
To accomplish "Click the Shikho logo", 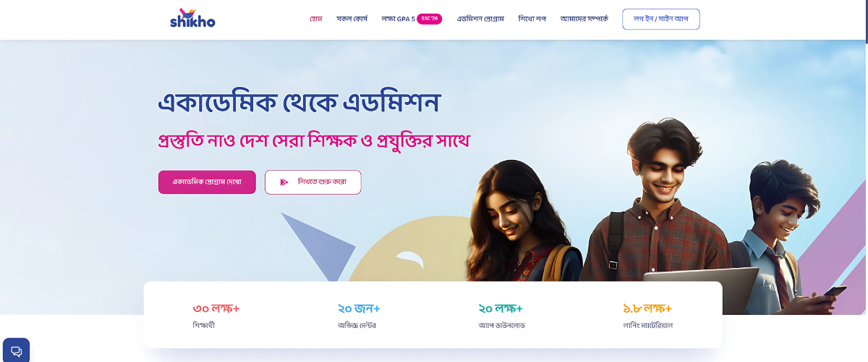I will pyautogui.click(x=192, y=18).
